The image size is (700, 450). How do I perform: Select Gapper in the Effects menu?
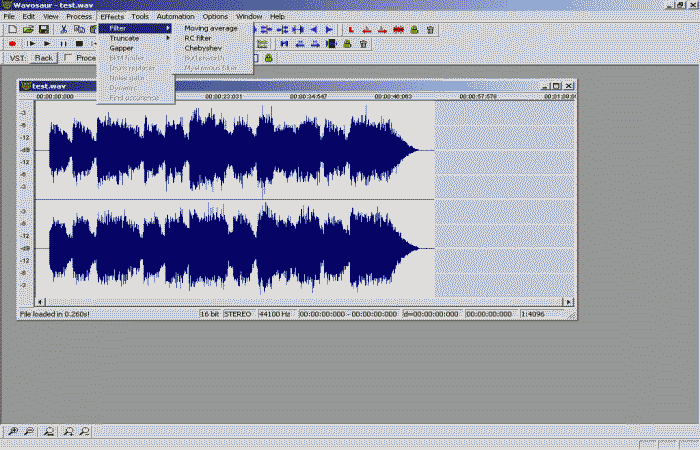[x=122, y=48]
